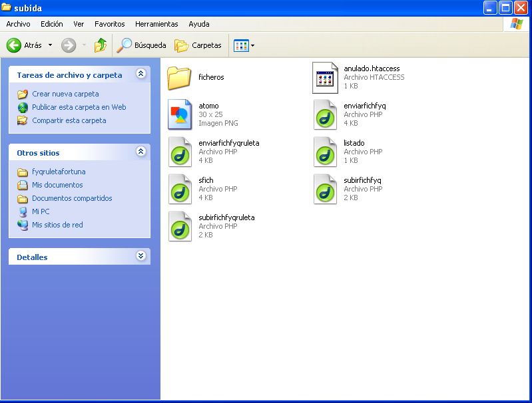Select the atomo PNG image file
This screenshot has width=532, height=403.
[x=179, y=114]
